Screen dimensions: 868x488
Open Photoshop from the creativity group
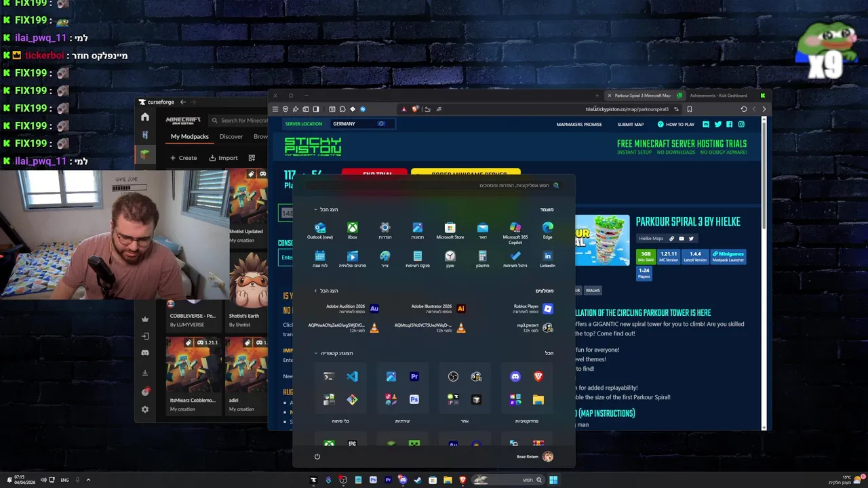tap(414, 400)
